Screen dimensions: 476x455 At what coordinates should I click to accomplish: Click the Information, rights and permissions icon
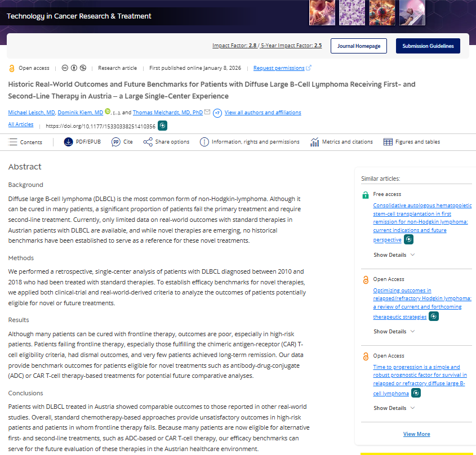point(204,141)
